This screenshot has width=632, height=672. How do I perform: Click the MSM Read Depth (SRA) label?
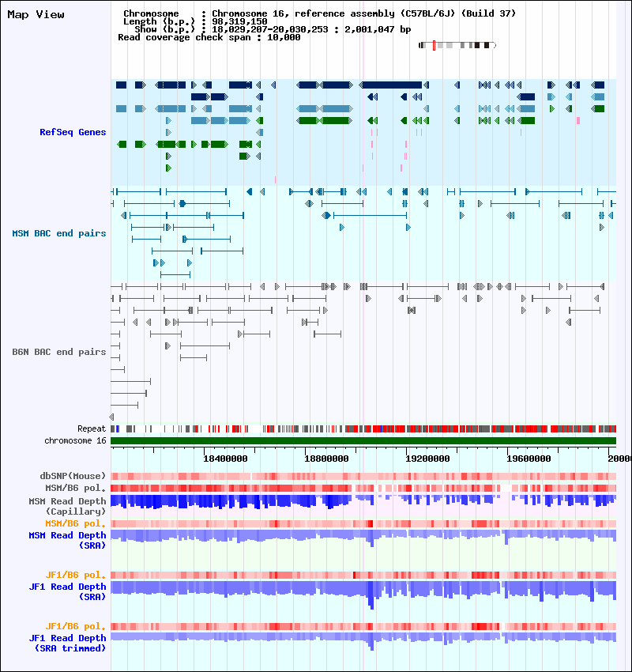tap(67, 540)
